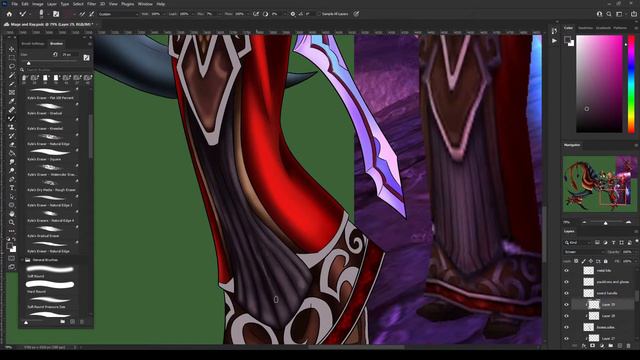The width and height of the screenshot is (640, 360).
Task: Choose Kyle's Gradual Eraser brush
Action: 50,231
